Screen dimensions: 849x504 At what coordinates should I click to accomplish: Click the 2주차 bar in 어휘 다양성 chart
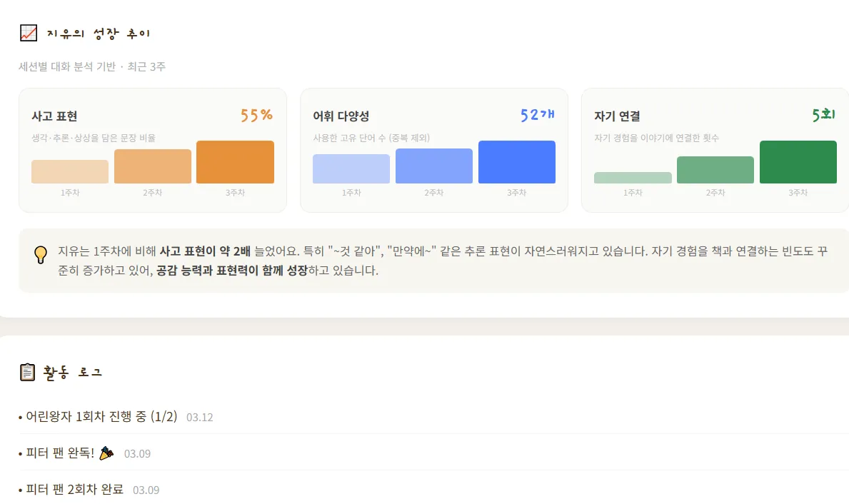point(434,166)
